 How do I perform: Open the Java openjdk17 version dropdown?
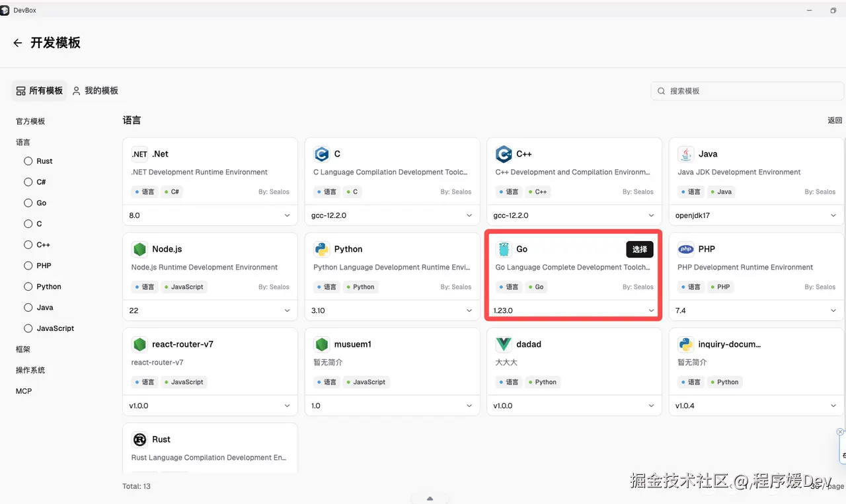click(x=757, y=215)
